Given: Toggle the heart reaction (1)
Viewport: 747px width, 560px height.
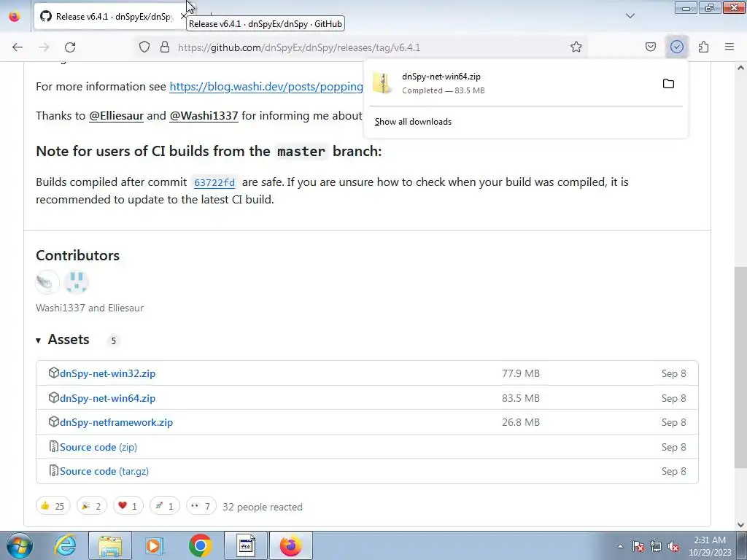Looking at the screenshot, I should click(128, 506).
